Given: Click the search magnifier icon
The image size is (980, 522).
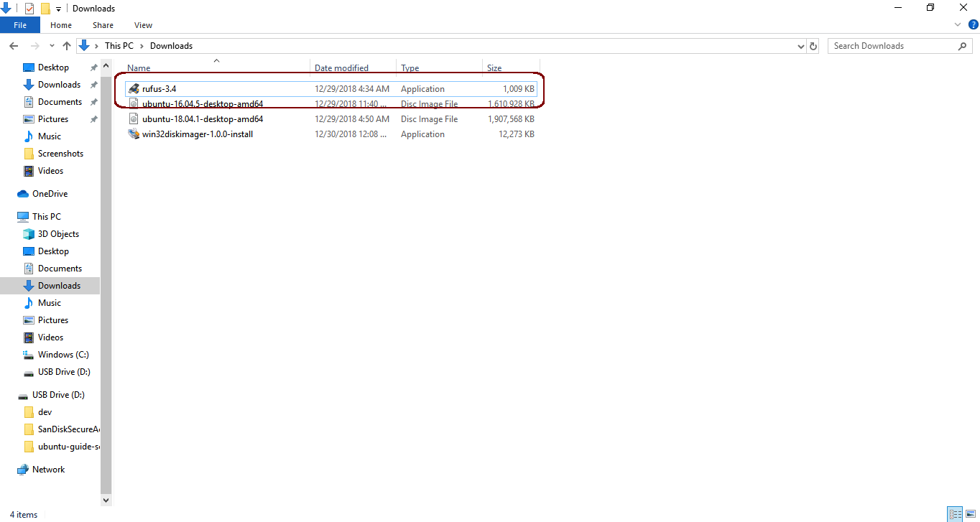Looking at the screenshot, I should click(963, 46).
